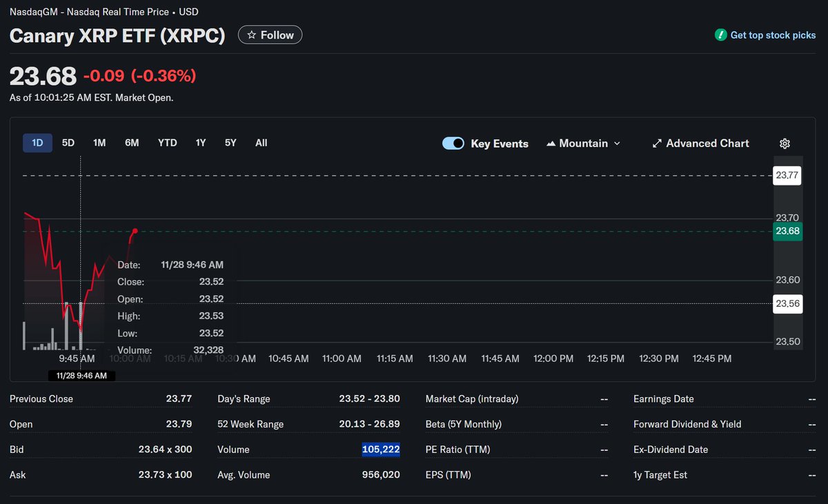Screen dimensions: 828x504
Task: Click the EPS (TTM) label
Action: [x=448, y=475]
